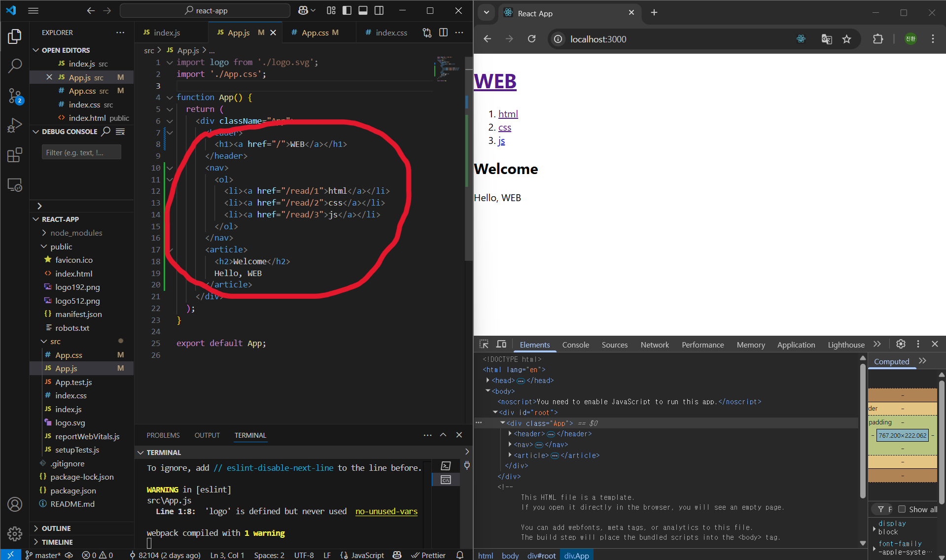Viewport: 946px width, 560px height.
Task: Click errors and warnings count in status bar
Action: point(98,555)
